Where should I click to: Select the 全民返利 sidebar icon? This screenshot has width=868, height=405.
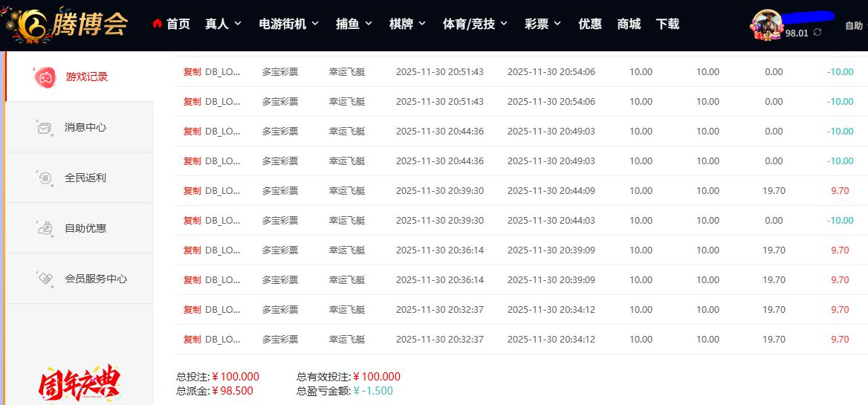45,178
